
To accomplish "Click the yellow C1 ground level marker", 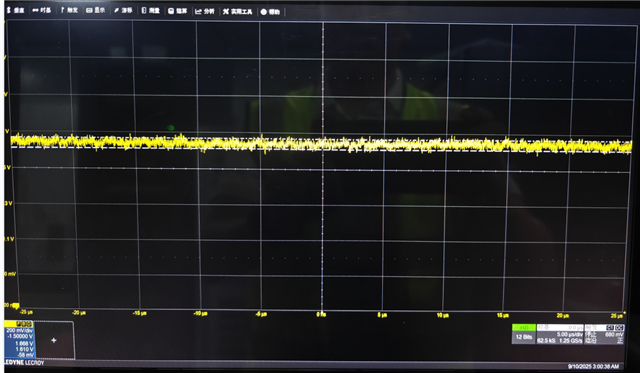I will point(15,305).
